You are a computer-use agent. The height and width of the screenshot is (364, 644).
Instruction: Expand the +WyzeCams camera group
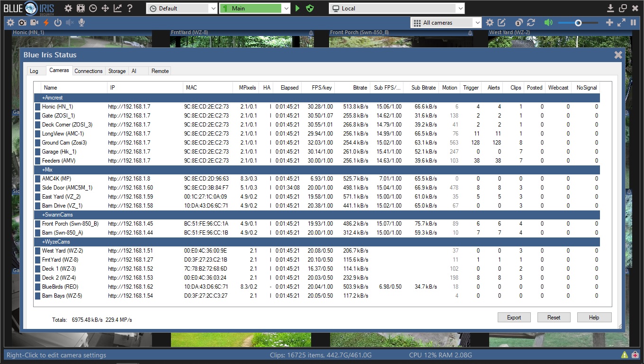click(317, 242)
